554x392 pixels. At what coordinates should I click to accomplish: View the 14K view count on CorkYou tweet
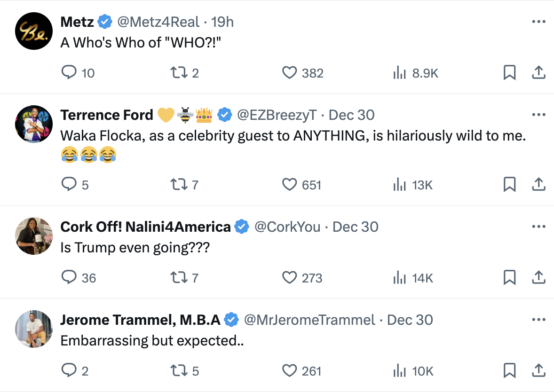(413, 278)
